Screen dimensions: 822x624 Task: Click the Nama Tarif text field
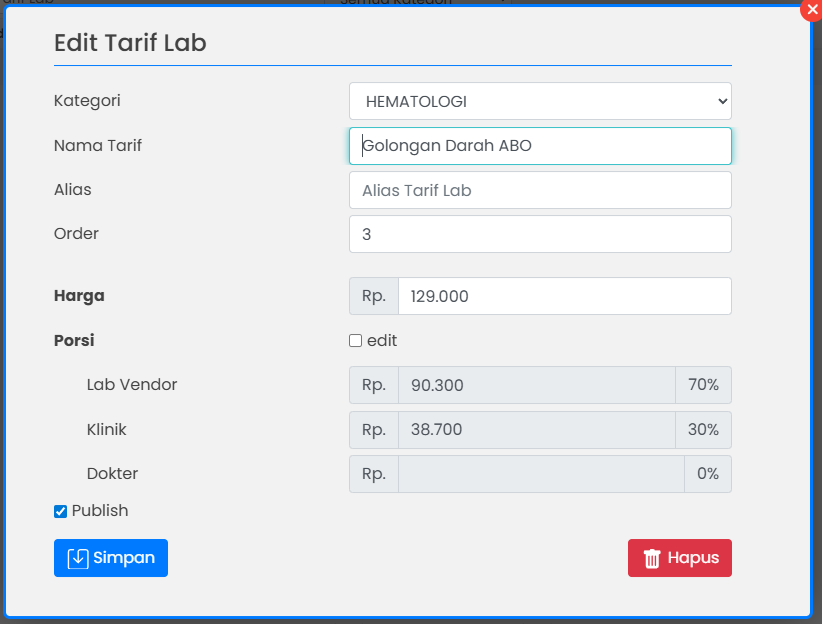pos(540,146)
